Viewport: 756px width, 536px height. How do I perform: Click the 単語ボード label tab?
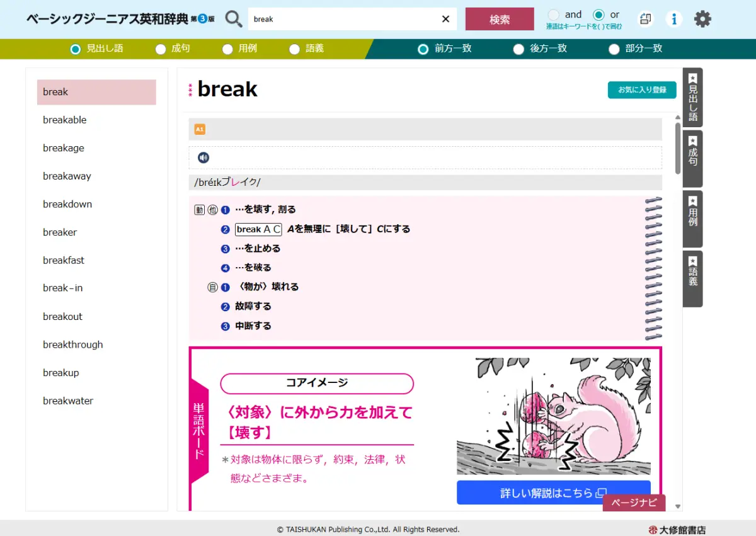point(198,431)
